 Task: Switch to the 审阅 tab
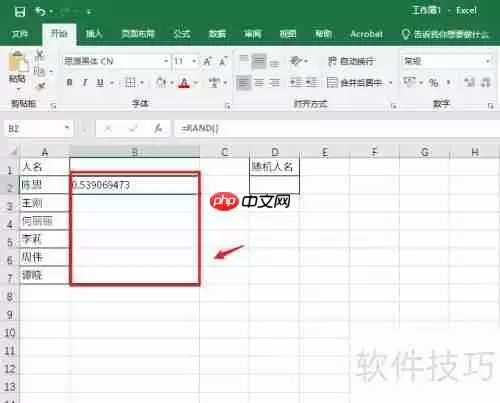tap(252, 34)
